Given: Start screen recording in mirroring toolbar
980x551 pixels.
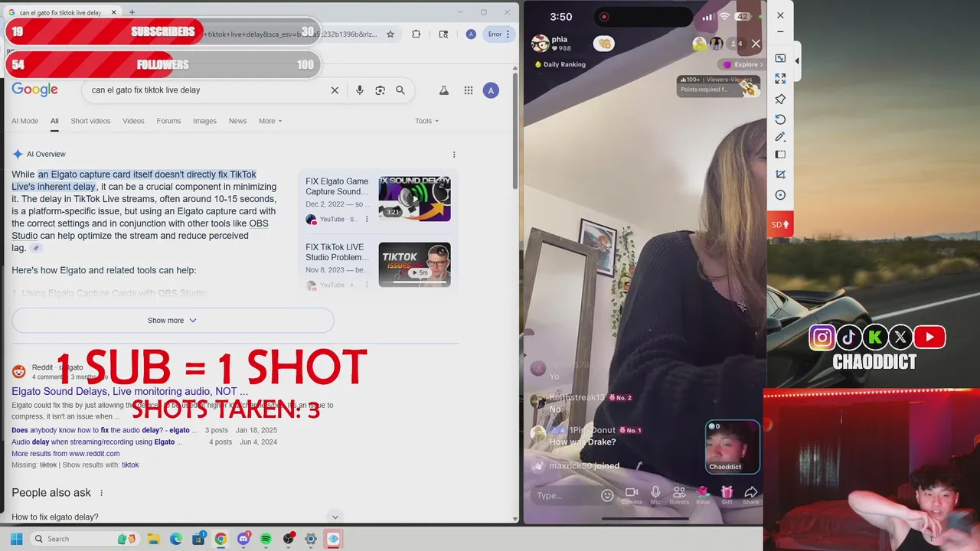Looking at the screenshot, I should point(780,195).
